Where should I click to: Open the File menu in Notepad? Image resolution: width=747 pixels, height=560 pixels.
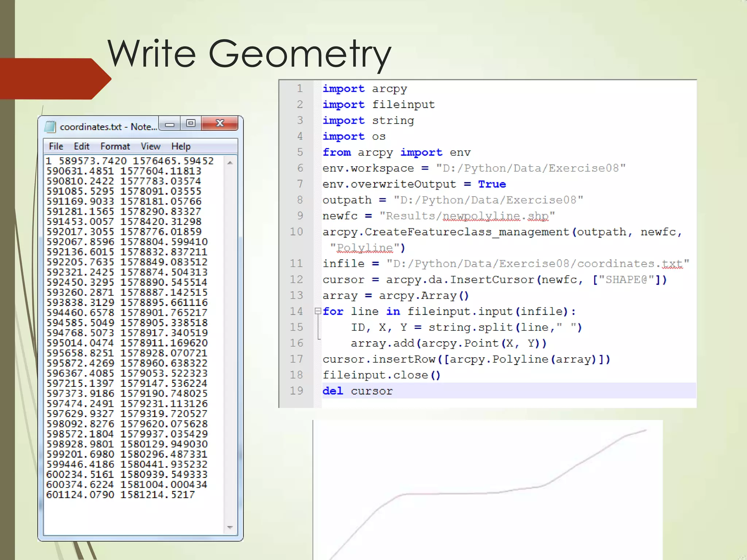coord(56,146)
